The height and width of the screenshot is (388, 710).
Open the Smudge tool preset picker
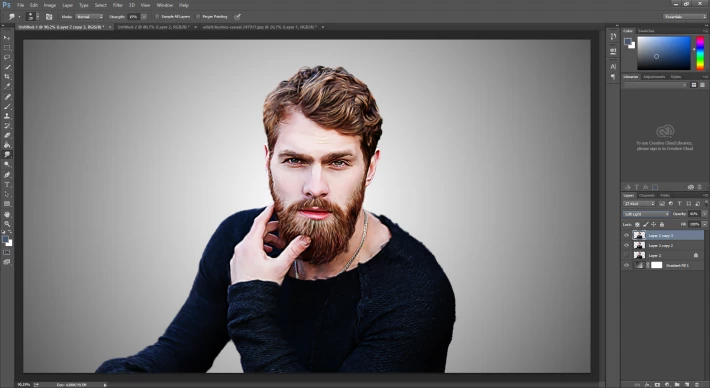pos(13,17)
